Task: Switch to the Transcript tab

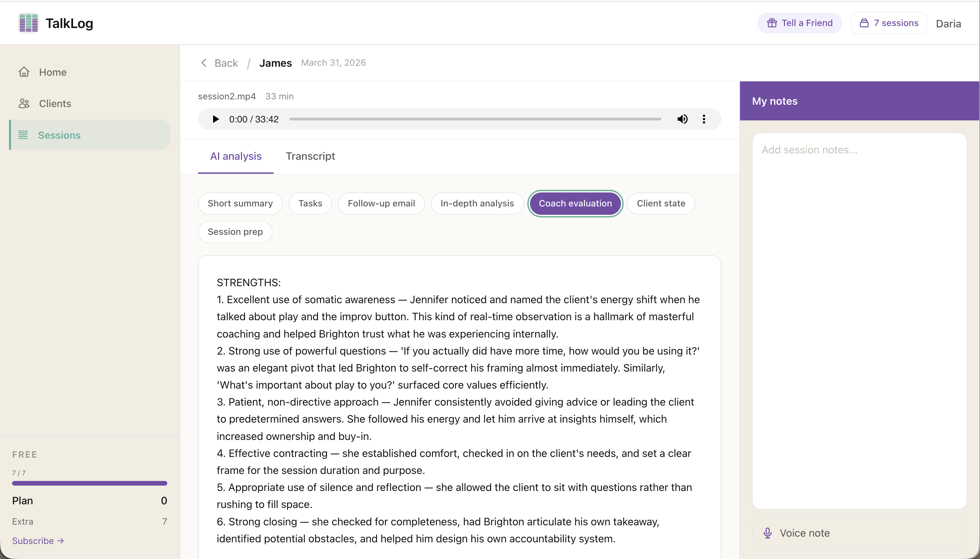Action: coord(310,156)
